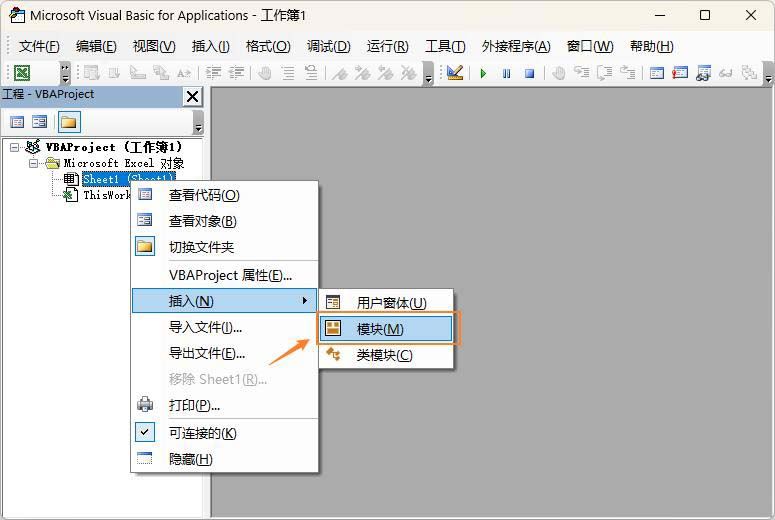Click List Properties/Methods toolbar icon
The width and height of the screenshot is (775, 520).
point(91,73)
